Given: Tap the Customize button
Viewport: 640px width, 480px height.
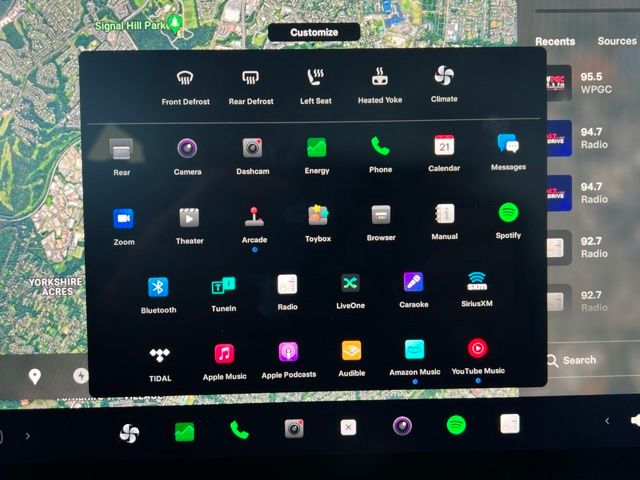Looking at the screenshot, I should (x=314, y=32).
